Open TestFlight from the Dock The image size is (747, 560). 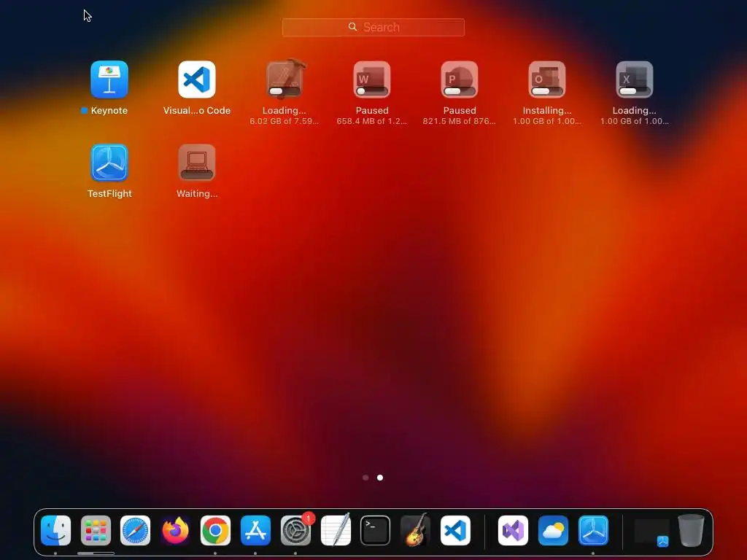(593, 531)
